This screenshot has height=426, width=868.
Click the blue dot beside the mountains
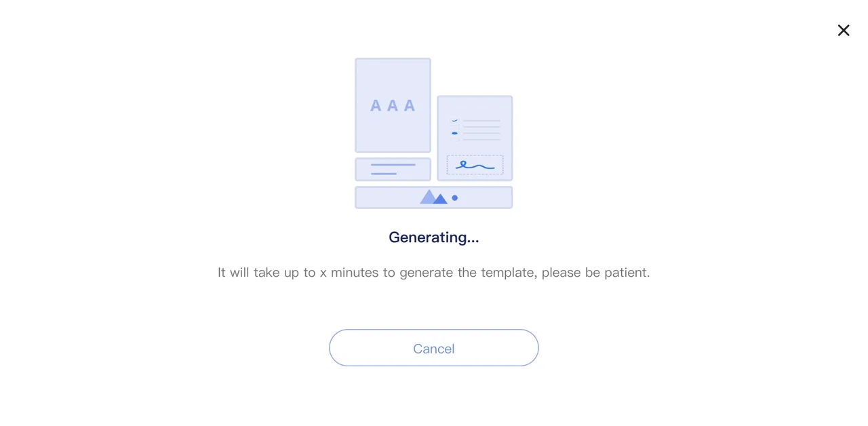(x=454, y=198)
